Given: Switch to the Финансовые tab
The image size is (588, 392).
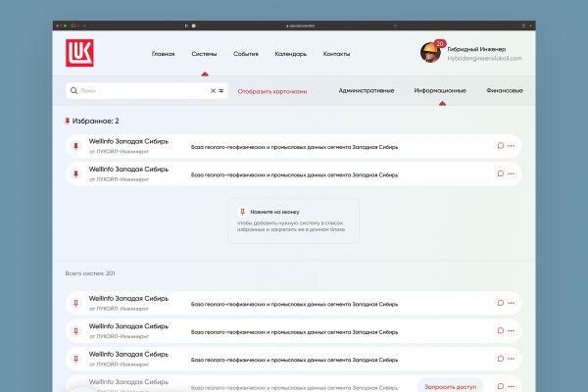Looking at the screenshot, I should click(505, 90).
